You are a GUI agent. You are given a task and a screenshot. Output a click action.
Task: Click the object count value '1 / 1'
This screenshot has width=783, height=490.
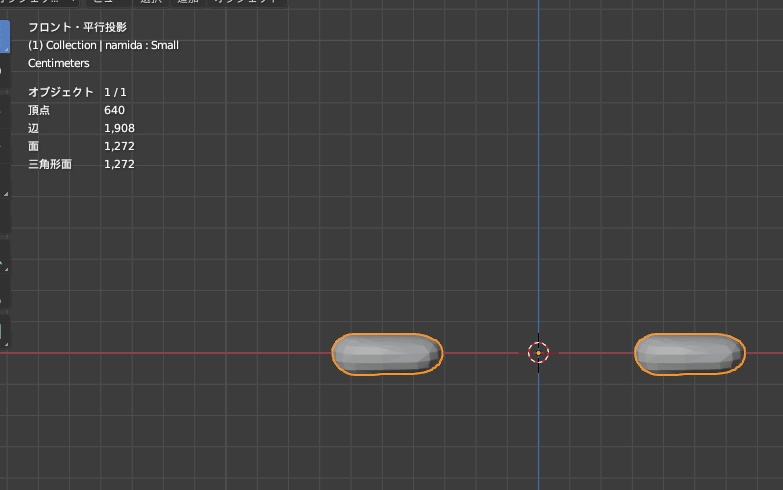tap(115, 92)
